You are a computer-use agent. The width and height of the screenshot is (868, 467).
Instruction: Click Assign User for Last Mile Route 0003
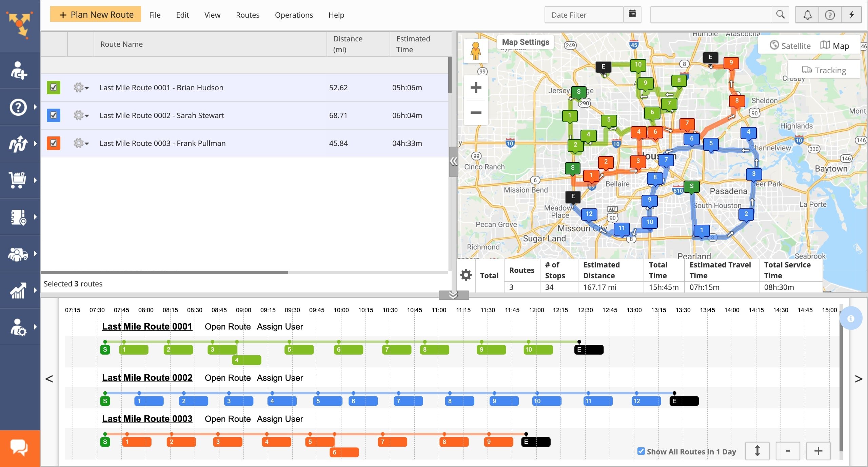pos(280,418)
